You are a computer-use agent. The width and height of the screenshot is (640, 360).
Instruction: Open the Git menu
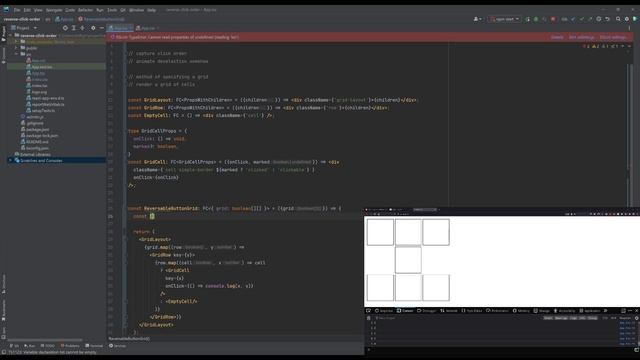pos(123,10)
